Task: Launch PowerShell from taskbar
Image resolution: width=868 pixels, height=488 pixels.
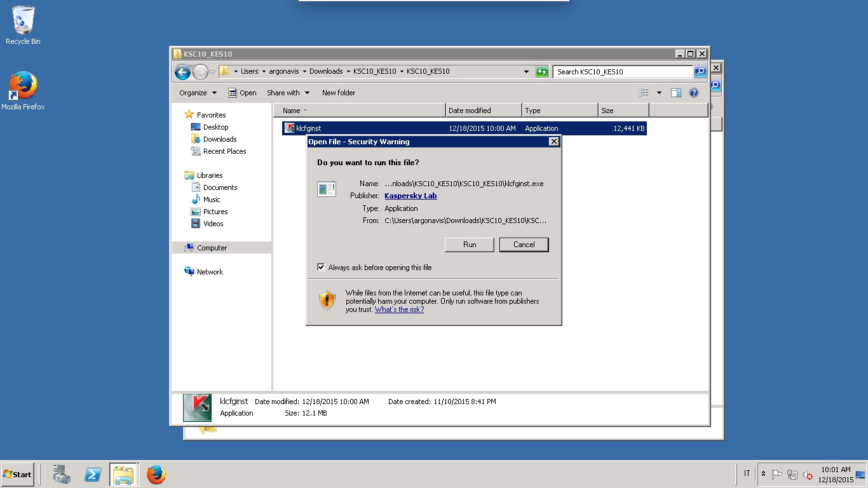Action: pyautogui.click(x=93, y=475)
